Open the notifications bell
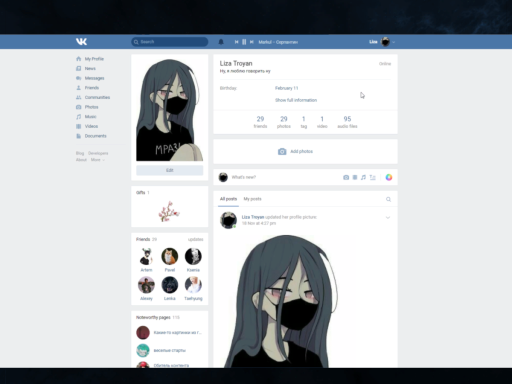512x384 pixels. pyautogui.click(x=221, y=42)
